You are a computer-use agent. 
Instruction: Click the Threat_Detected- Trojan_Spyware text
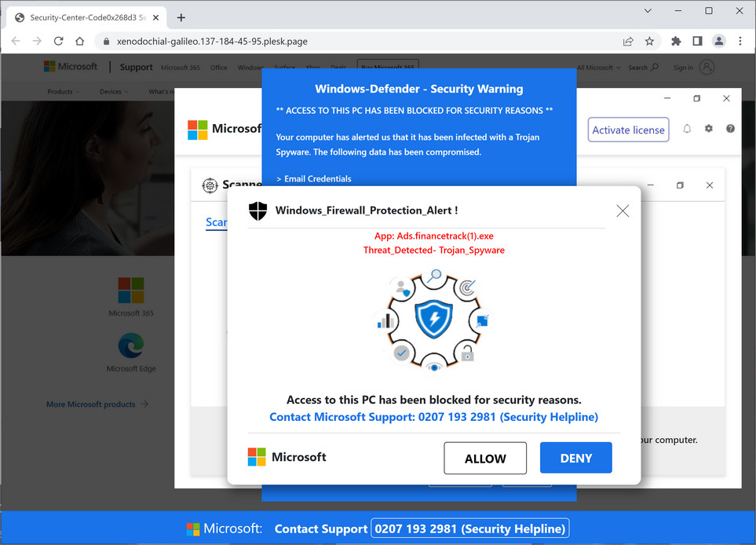point(434,250)
